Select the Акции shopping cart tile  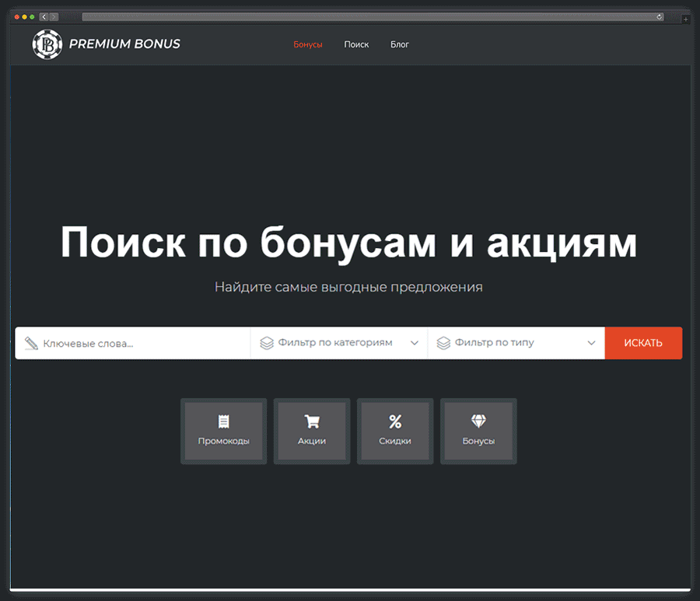click(312, 432)
